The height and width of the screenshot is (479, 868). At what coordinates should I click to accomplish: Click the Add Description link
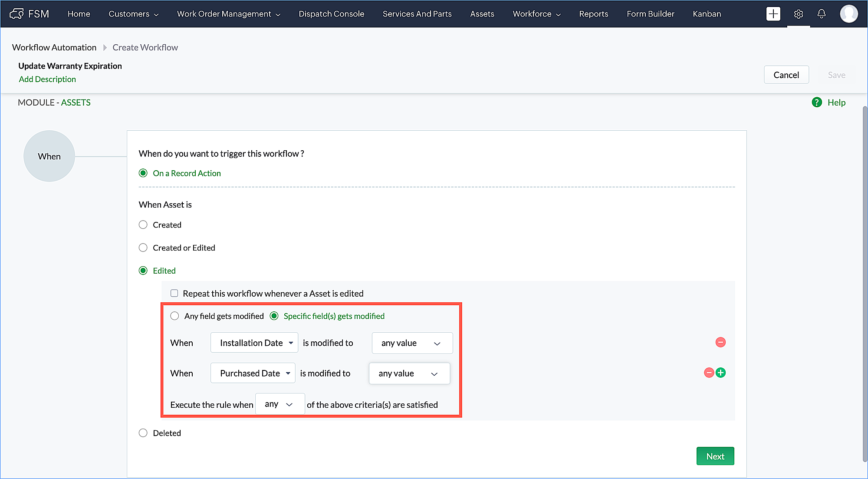point(47,79)
